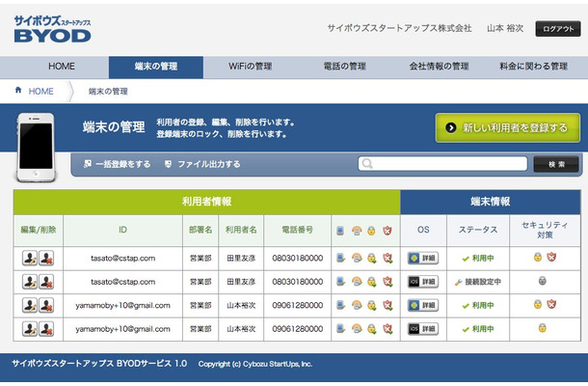This screenshot has width=588, height=386.
Task: Click HOME breadcrumb link
Action: 40,92
